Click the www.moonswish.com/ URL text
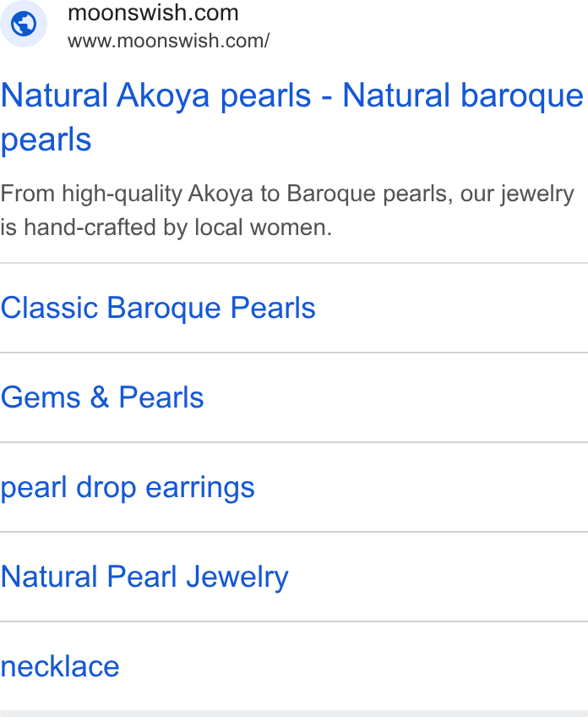The image size is (588, 717). (x=169, y=41)
